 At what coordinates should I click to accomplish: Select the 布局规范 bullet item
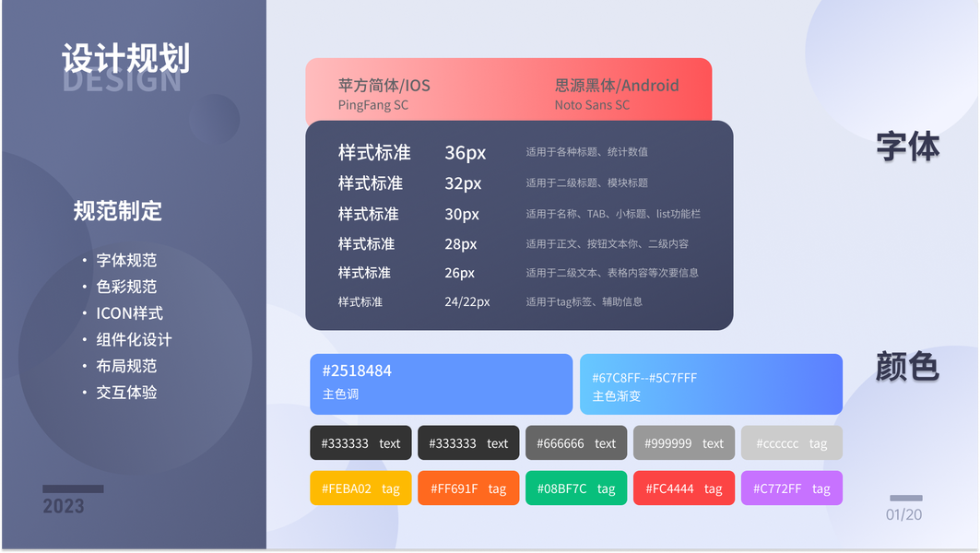point(126,366)
